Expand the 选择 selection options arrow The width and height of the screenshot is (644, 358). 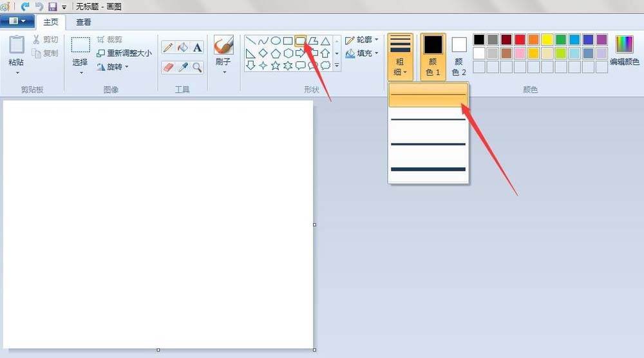[x=81, y=73]
